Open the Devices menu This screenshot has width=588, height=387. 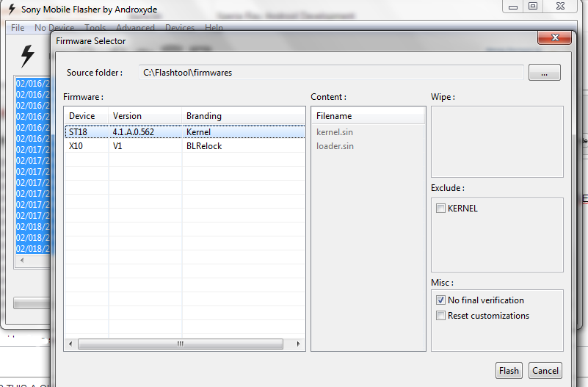pos(180,28)
